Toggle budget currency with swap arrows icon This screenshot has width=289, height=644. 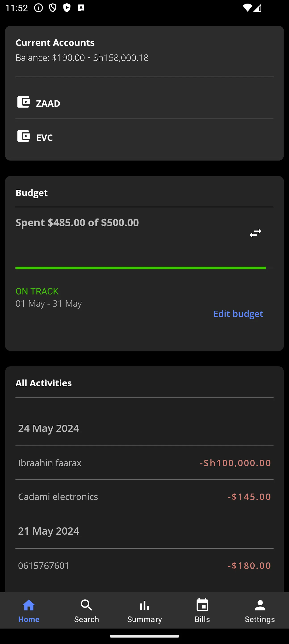[x=255, y=233]
